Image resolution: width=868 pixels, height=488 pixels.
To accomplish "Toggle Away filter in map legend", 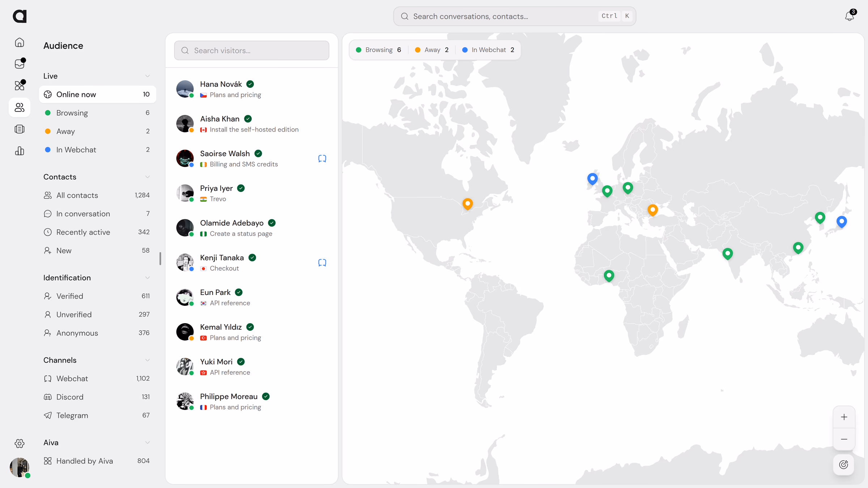I will [432, 50].
